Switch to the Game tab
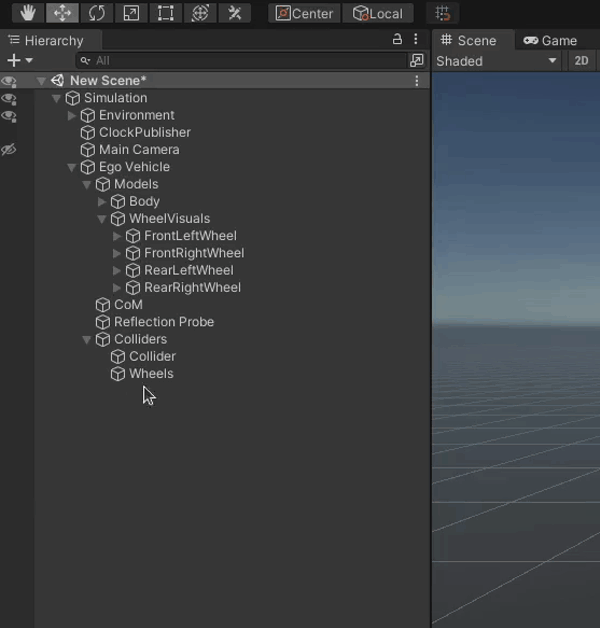Viewport: 600px width, 628px height. click(551, 40)
